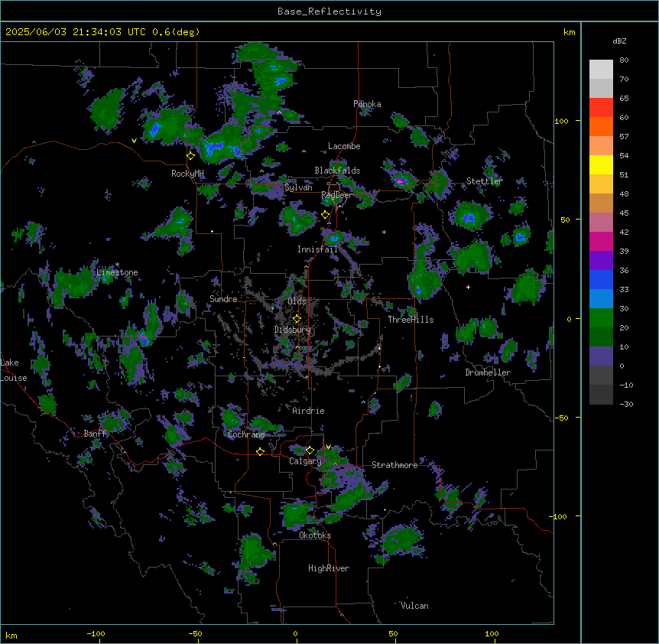The height and width of the screenshot is (644, 659).
Task: Select the Okotoks label
Action: 315,535
